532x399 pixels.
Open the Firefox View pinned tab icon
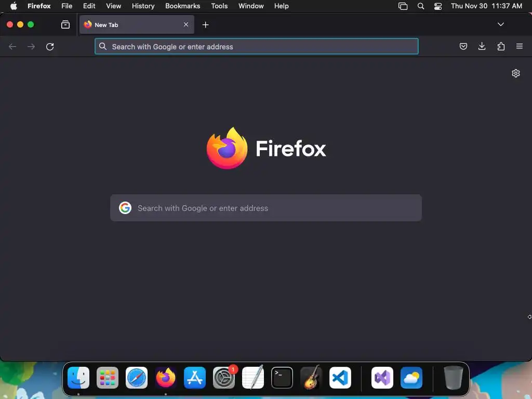65,24
